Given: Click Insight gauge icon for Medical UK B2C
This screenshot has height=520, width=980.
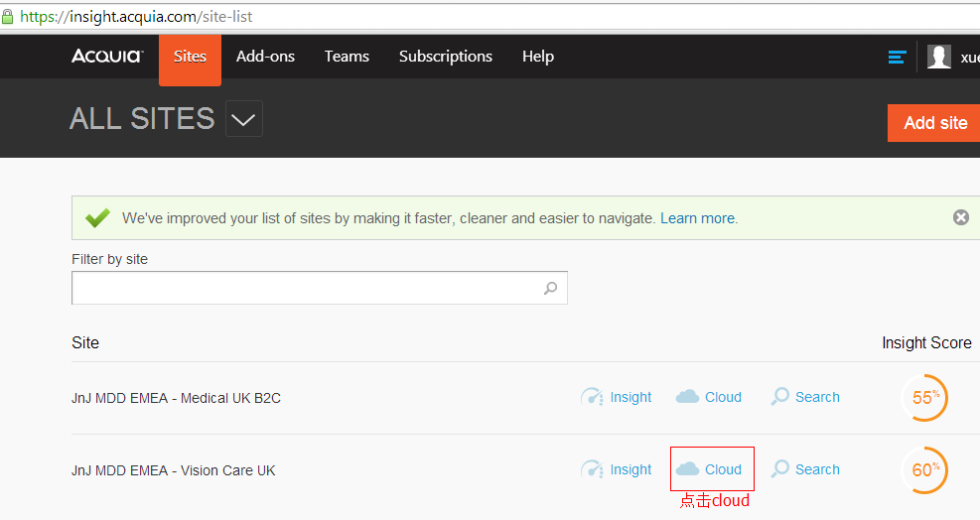Looking at the screenshot, I should (592, 397).
